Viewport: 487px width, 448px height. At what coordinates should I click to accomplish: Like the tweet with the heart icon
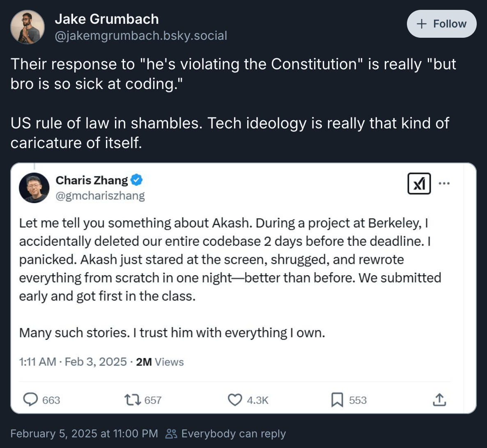[x=235, y=400]
